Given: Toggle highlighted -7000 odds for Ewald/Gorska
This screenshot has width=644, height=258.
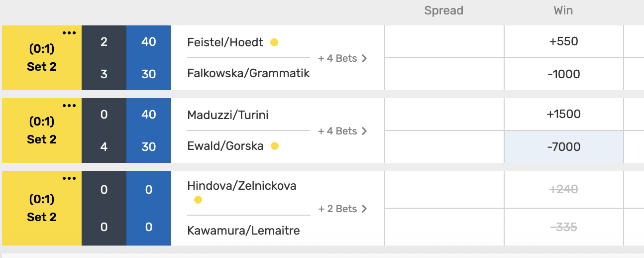Looking at the screenshot, I should [x=563, y=147].
